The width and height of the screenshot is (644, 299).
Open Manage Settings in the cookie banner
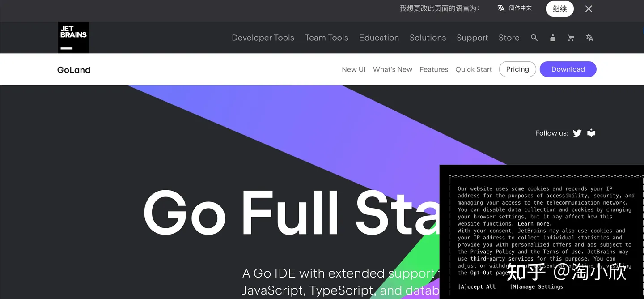(536, 286)
